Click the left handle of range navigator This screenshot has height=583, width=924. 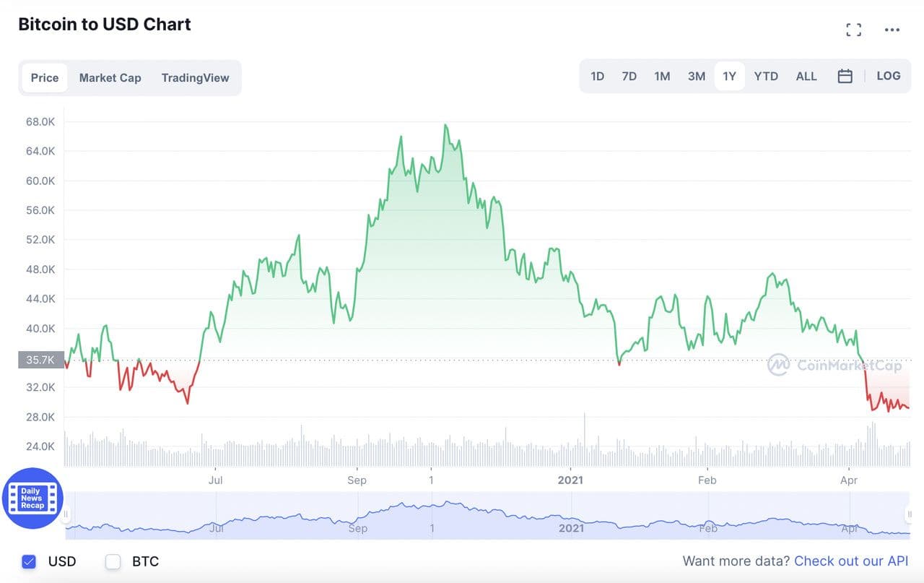pyautogui.click(x=66, y=514)
